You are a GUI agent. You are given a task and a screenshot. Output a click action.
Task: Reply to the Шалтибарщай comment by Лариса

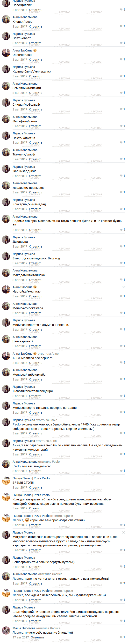(x=36, y=621)
